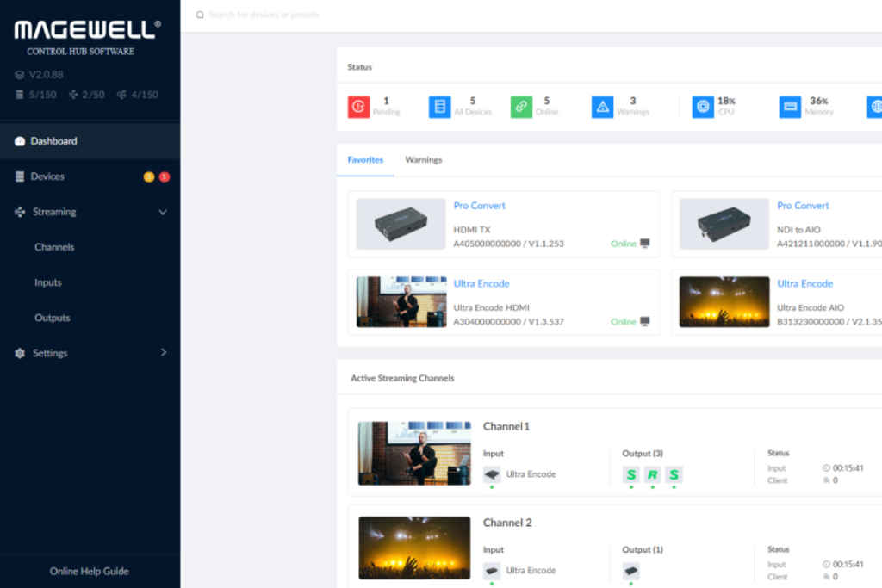
Task: Click the Ultra Encode AIO concert thumbnail
Action: tap(724, 302)
